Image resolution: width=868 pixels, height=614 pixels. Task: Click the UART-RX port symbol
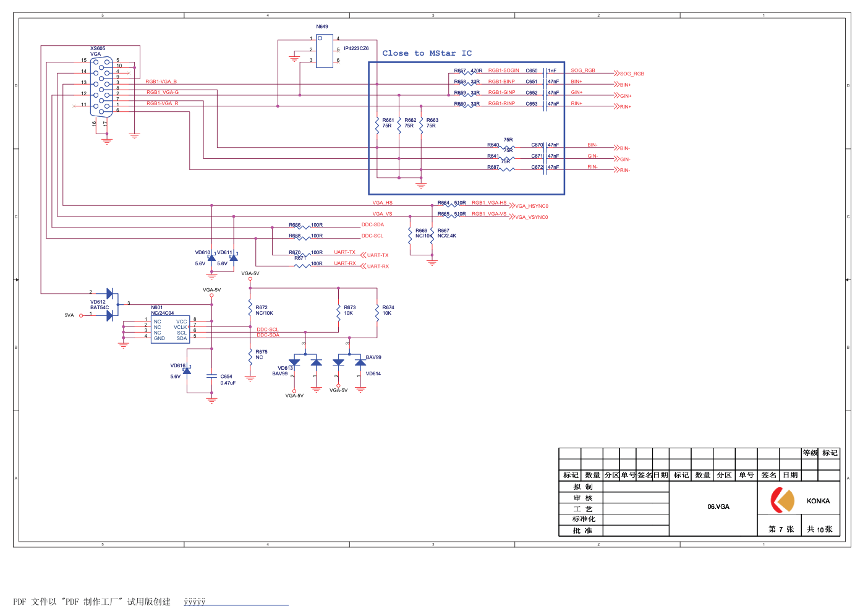click(364, 266)
